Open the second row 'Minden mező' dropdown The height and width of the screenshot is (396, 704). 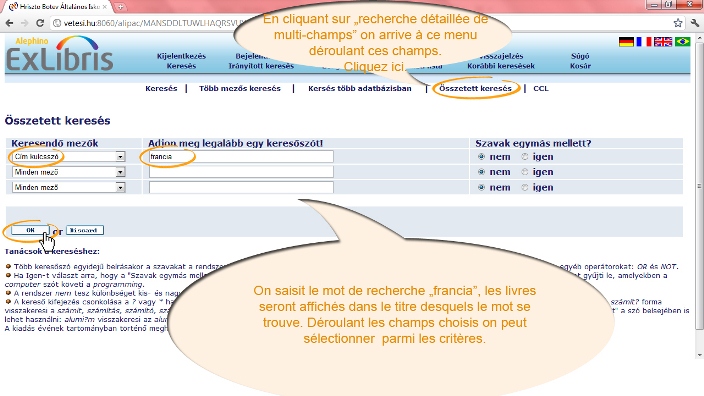pyautogui.click(x=68, y=172)
